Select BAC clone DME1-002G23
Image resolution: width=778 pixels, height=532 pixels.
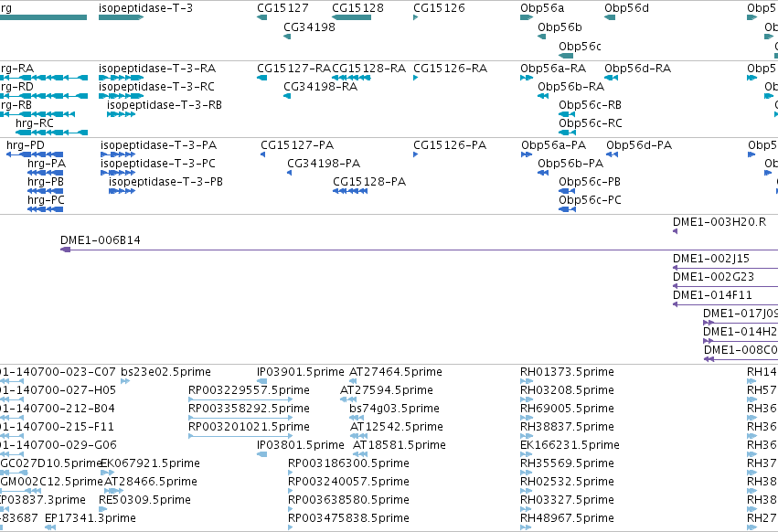coord(713,277)
